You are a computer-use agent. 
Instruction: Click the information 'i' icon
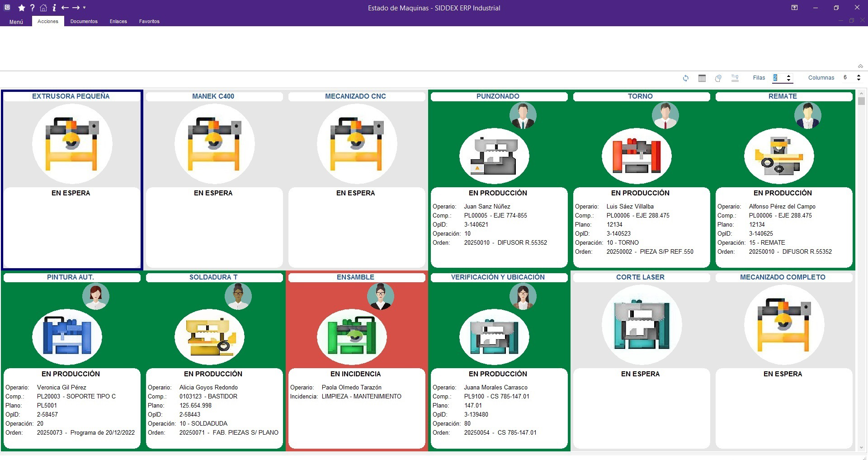(x=54, y=8)
